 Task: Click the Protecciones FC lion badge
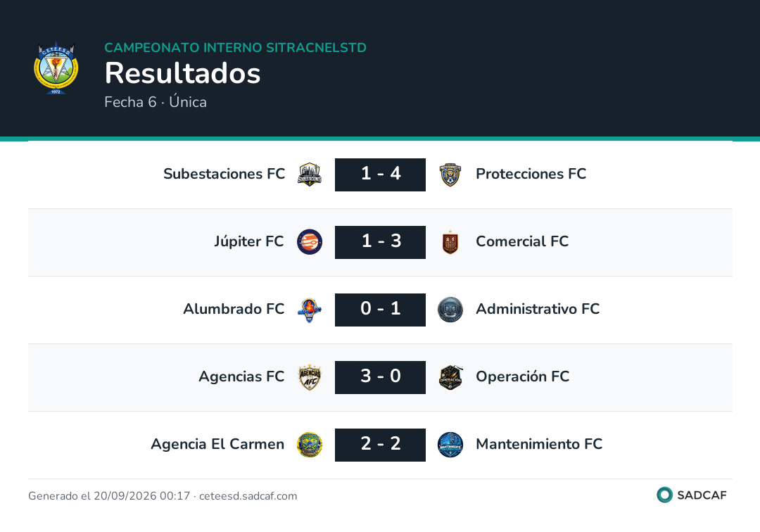450,175
